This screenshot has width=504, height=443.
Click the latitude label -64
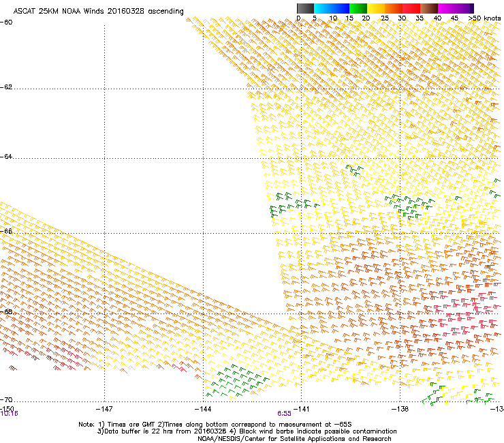(6, 157)
